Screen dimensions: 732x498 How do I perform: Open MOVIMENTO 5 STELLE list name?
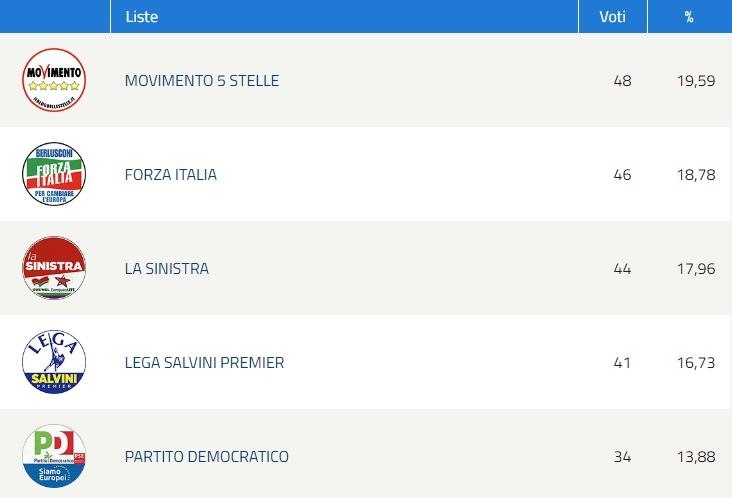coord(202,80)
